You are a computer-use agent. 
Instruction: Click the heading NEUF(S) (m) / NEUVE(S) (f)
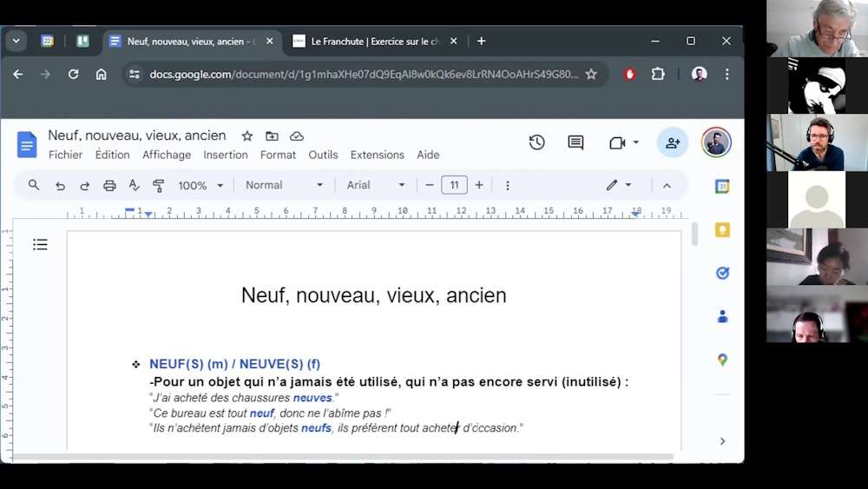coord(234,364)
